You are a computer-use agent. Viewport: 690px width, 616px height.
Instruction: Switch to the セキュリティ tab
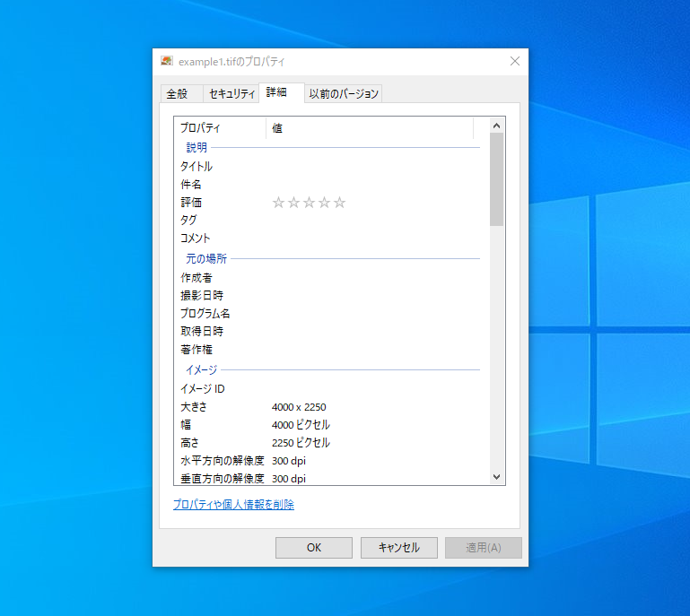(231, 93)
